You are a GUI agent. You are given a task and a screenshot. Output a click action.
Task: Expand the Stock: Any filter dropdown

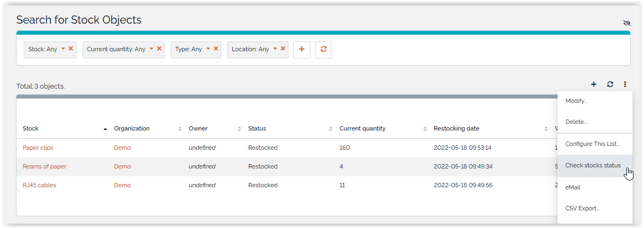coord(63,48)
